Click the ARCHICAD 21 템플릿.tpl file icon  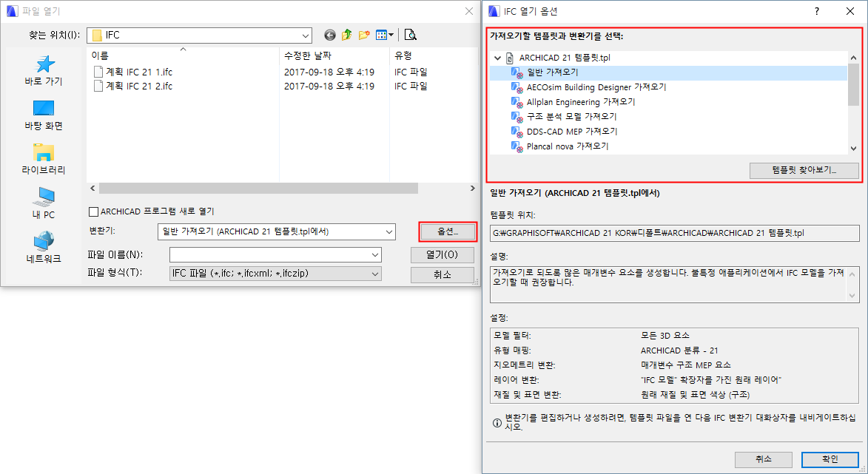tap(510, 58)
